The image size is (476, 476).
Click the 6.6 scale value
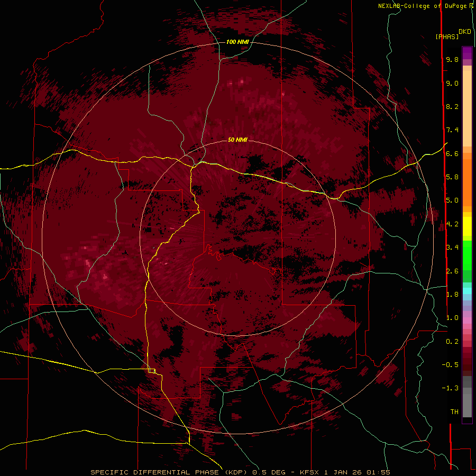[x=452, y=154]
